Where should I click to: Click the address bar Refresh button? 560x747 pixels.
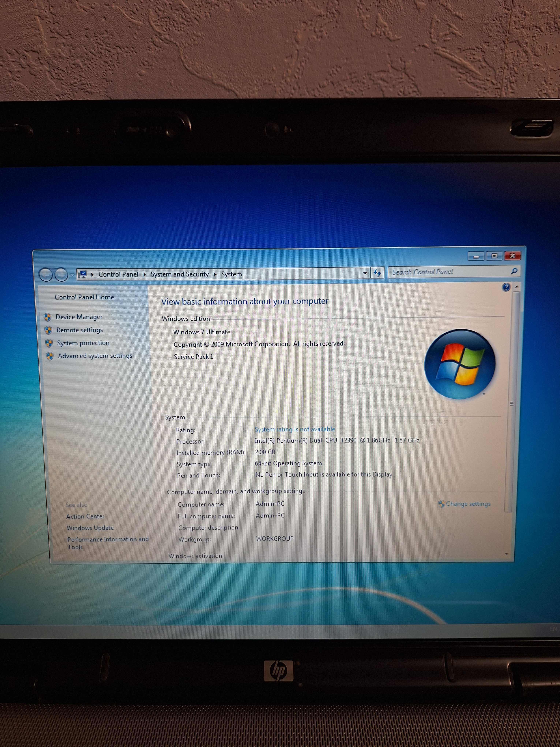[x=377, y=273]
